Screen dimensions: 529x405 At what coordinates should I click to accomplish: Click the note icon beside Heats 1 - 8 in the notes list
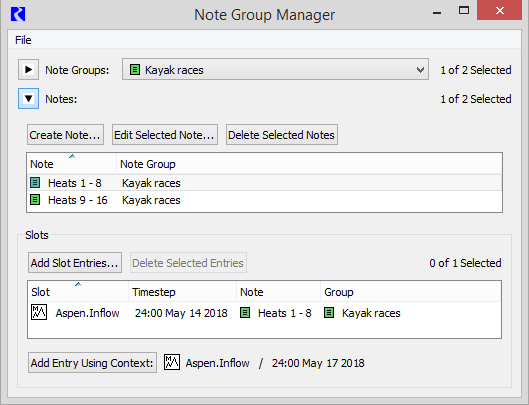click(x=35, y=183)
